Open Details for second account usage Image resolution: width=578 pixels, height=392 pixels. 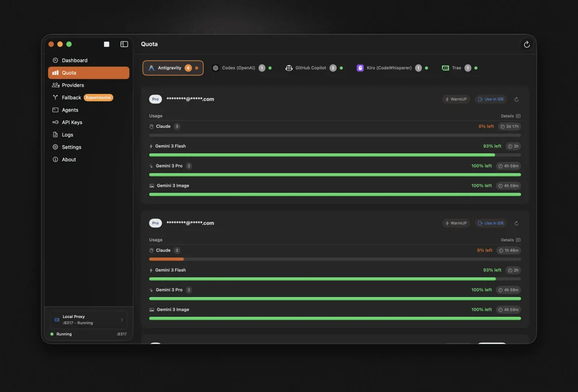511,240
